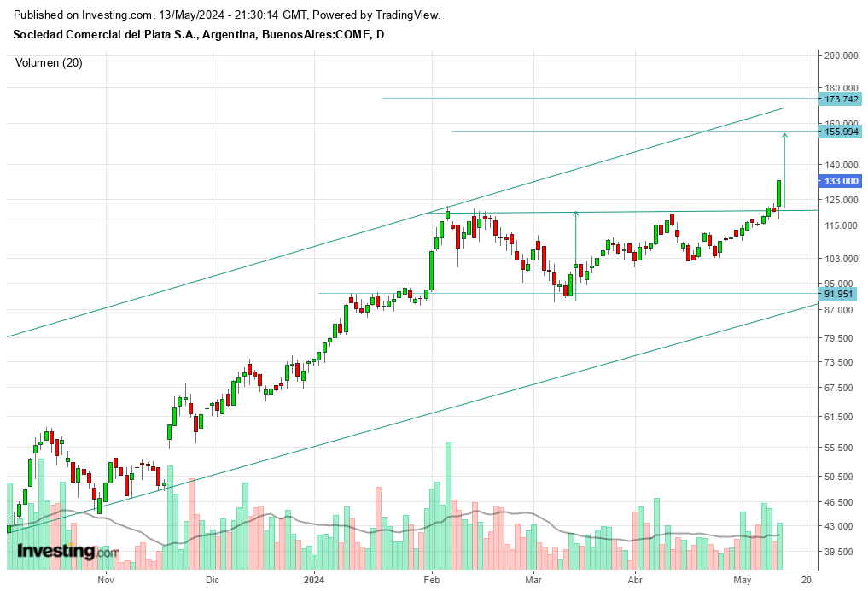Click the 2024 date axis label
Screen dimensions: 868x591
(x=314, y=580)
